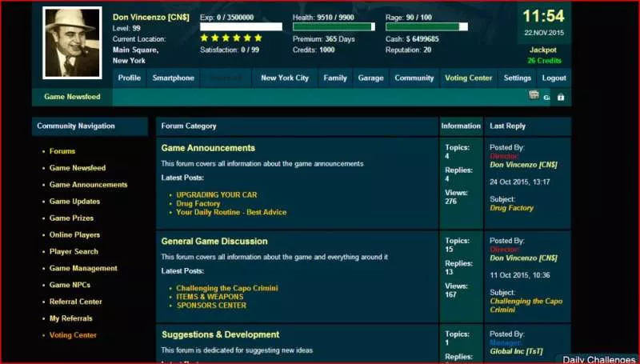Open Game Updates in the sidebar
640x364 pixels.
coord(74,201)
